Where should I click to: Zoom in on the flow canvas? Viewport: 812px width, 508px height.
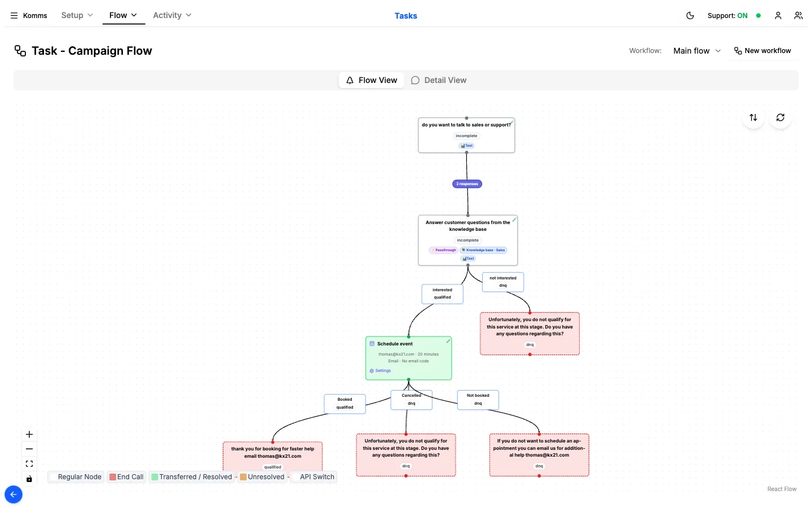[x=29, y=435]
